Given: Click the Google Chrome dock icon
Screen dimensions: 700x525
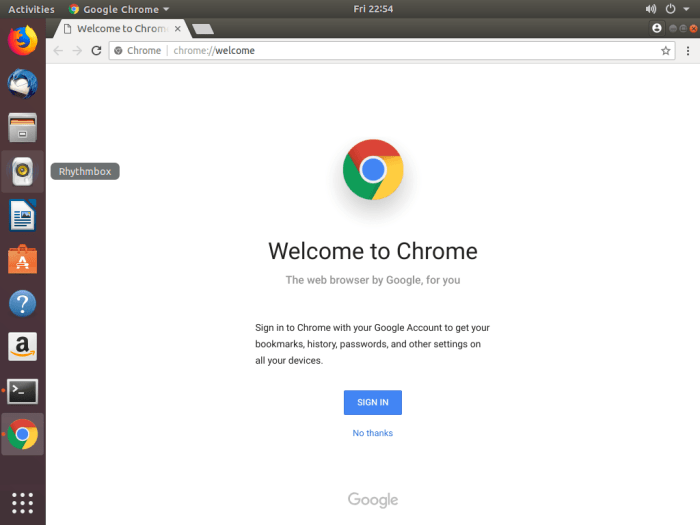Looking at the screenshot, I should [x=22, y=434].
